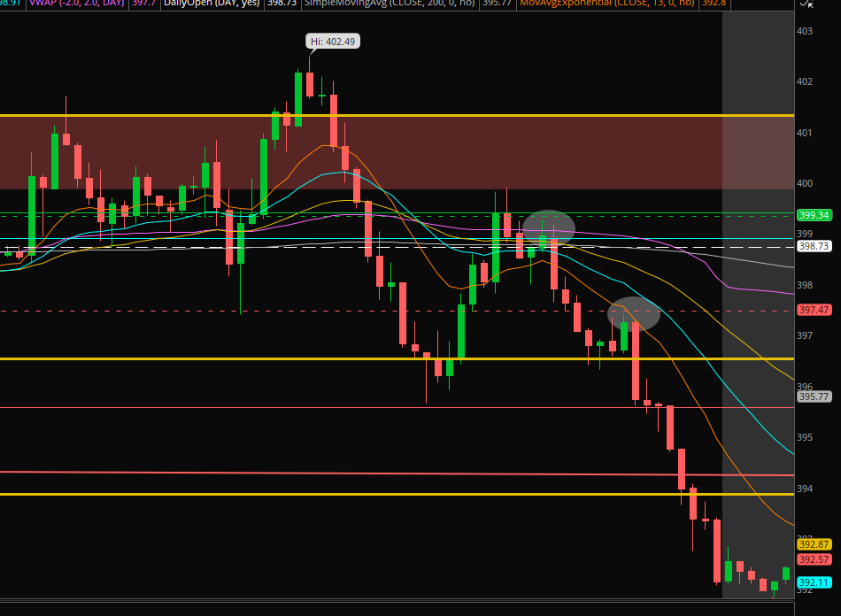Select the gray ellipse drawing near 399

click(549, 227)
